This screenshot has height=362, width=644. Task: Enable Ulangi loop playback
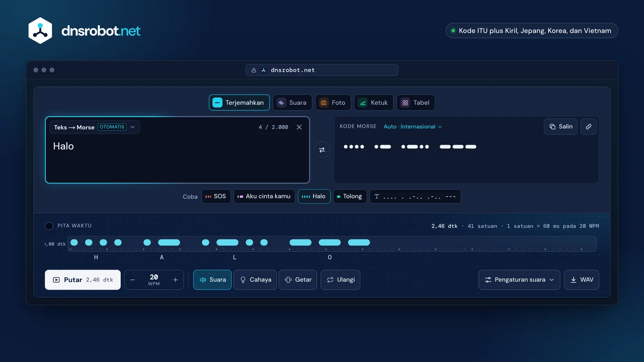(341, 280)
